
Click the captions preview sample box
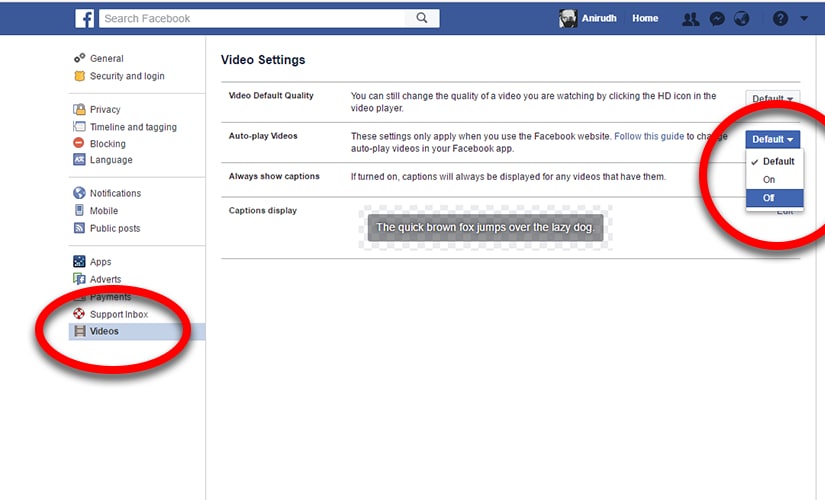point(485,227)
